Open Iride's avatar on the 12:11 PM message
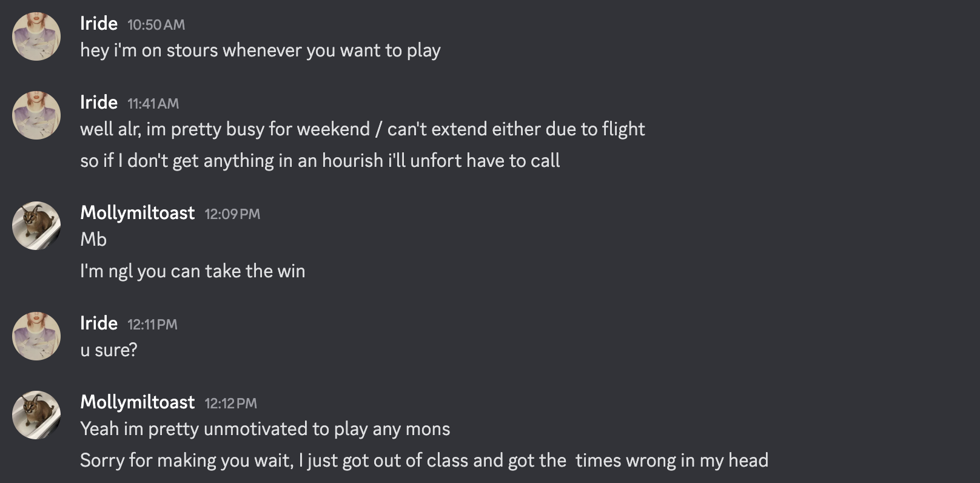980x483 pixels. pos(36,336)
